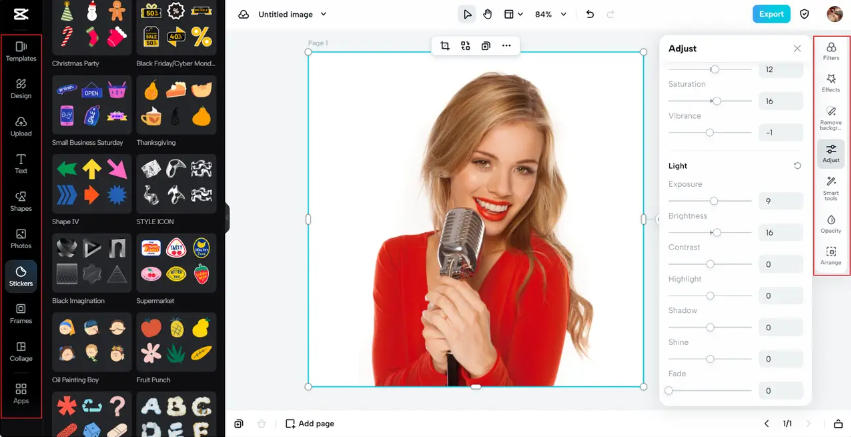Open the Design sidebar panel
Viewport: 851px width, 437px height.
pos(21,89)
